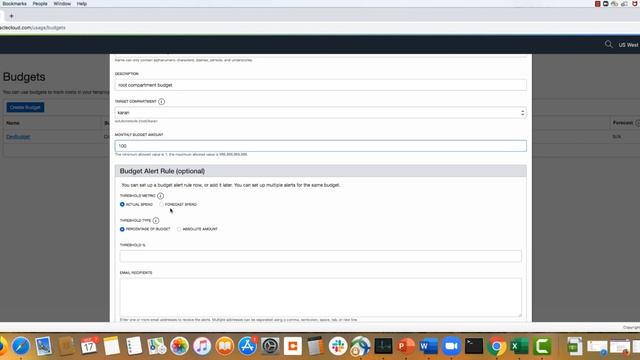Launch PowerPoint from the dock
Viewport: 640px width, 360px height.
(x=406, y=346)
